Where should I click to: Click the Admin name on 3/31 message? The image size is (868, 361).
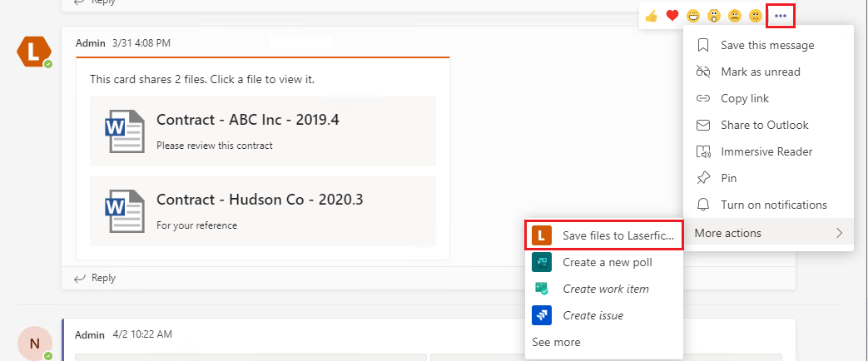90,42
